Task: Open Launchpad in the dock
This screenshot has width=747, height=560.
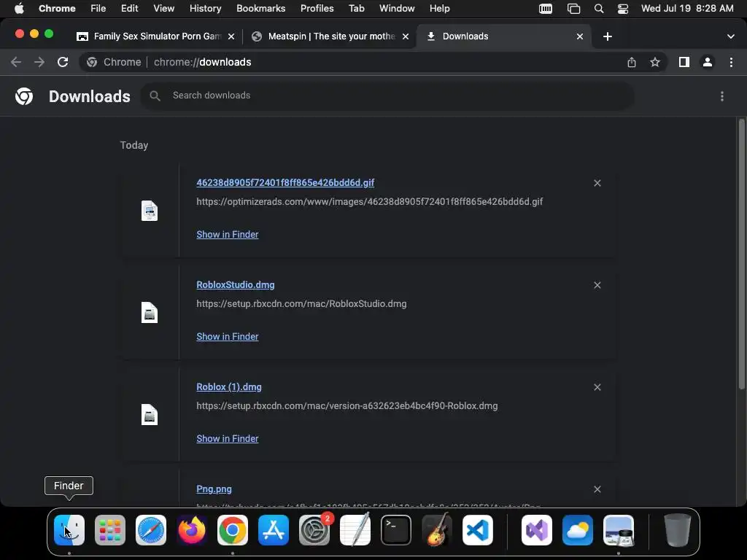Action: pyautogui.click(x=110, y=530)
